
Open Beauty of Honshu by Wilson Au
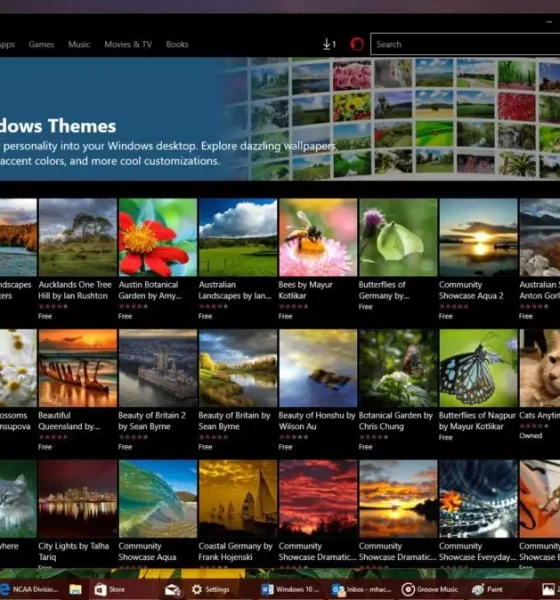click(x=317, y=421)
